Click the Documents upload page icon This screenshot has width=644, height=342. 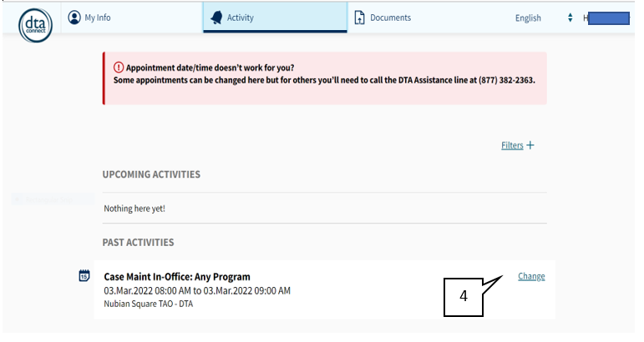359,18
